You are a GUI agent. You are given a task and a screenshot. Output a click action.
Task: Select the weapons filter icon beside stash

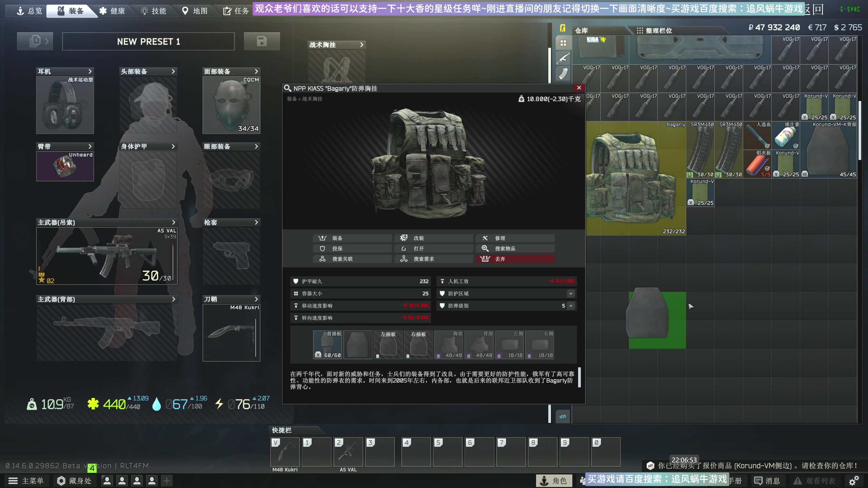tap(563, 58)
